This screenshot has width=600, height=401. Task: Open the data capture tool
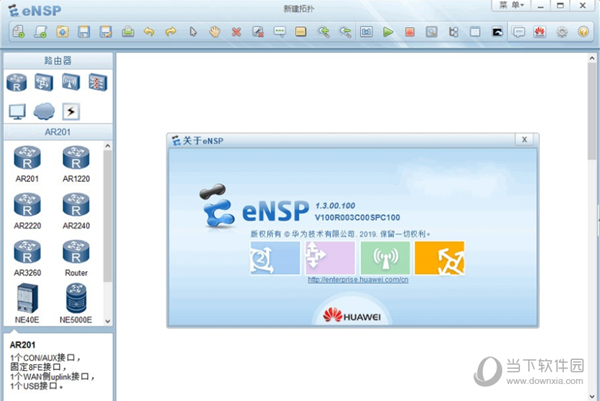(x=431, y=31)
